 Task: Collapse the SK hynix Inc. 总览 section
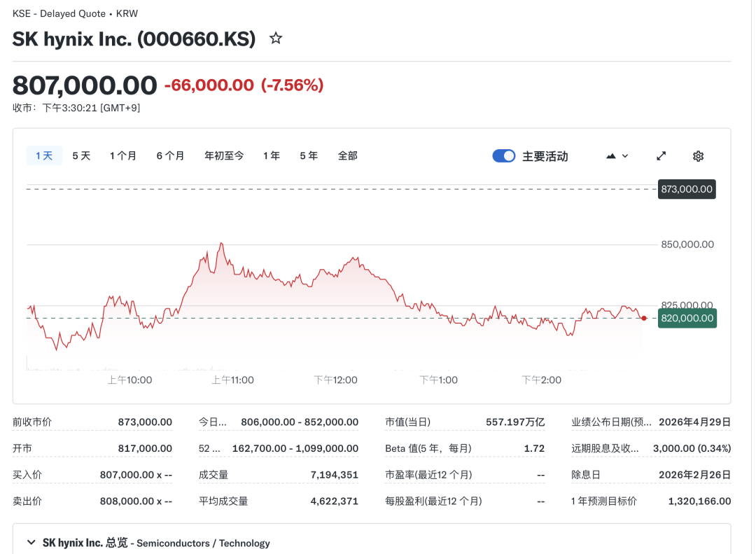31,542
